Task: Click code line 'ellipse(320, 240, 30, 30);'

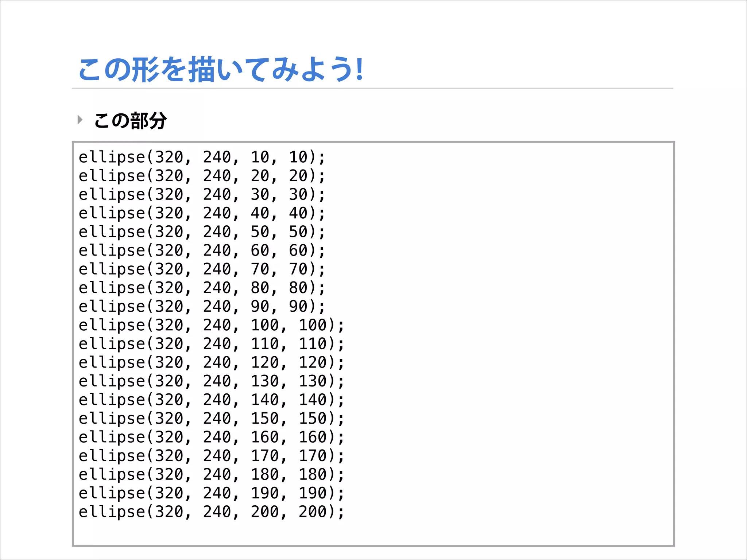Action: (202, 195)
